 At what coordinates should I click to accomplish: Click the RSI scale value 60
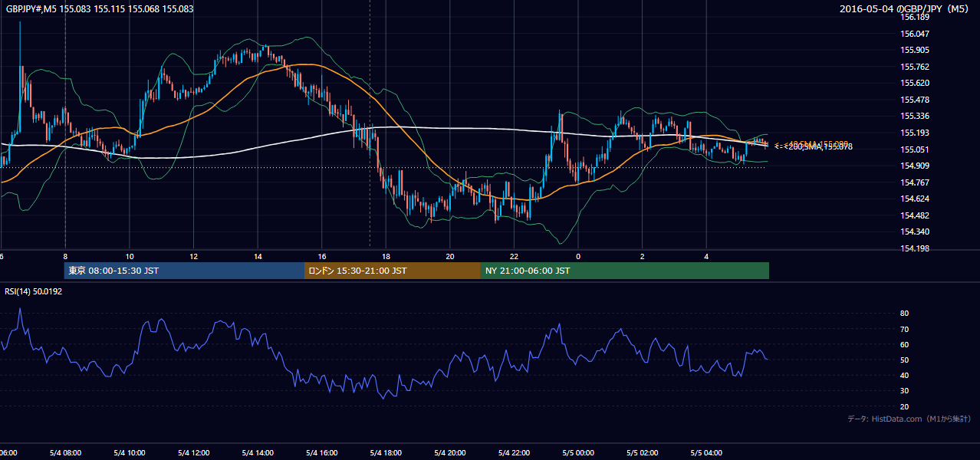905,344
